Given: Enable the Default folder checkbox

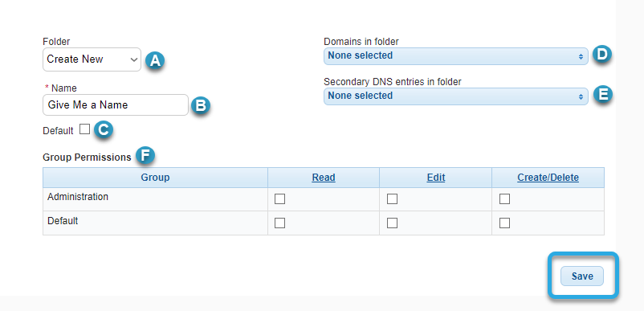Looking at the screenshot, I should point(84,129).
